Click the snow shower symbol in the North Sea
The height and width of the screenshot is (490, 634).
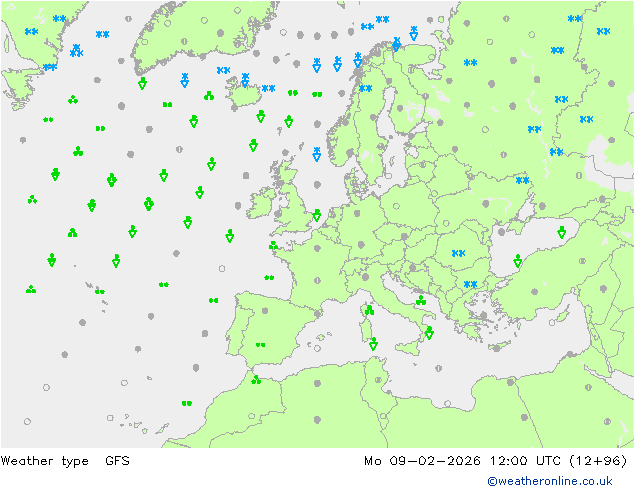(x=317, y=153)
